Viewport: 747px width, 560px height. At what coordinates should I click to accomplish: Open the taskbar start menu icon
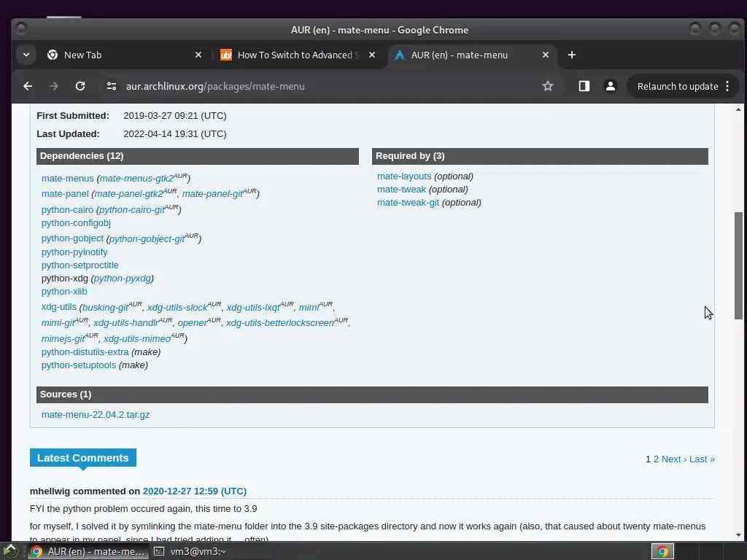10,551
